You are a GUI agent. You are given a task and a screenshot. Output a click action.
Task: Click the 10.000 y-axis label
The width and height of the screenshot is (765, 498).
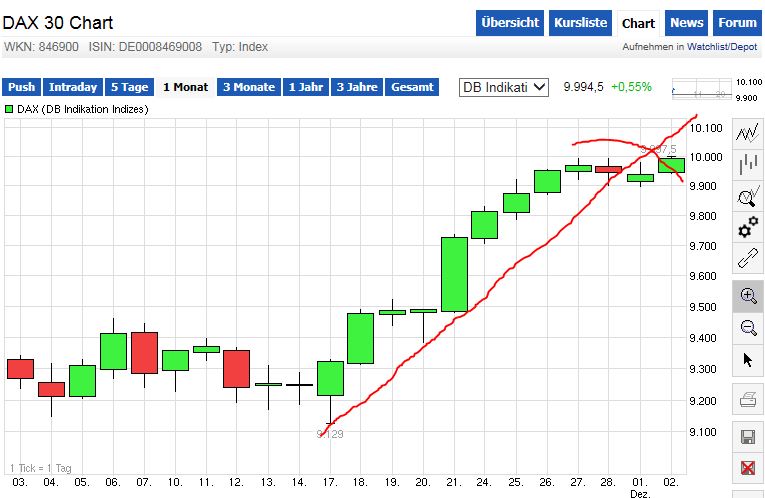[x=705, y=157]
